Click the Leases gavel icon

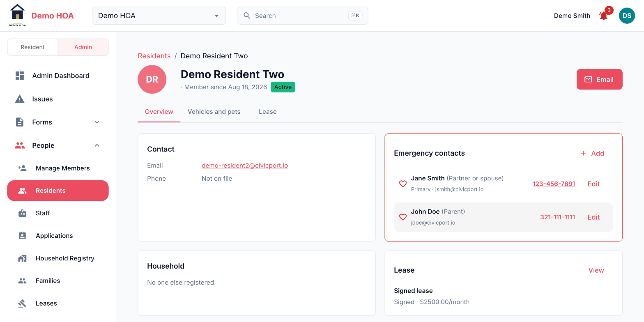[x=22, y=304]
